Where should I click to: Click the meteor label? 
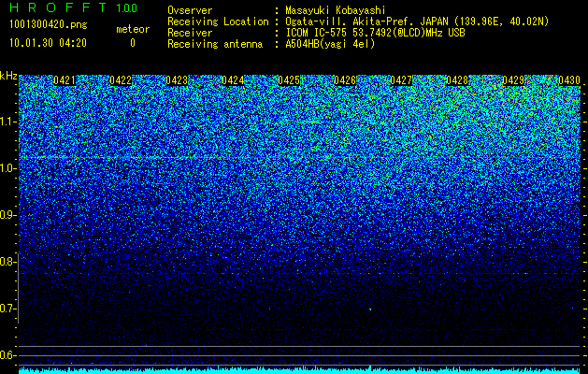133,29
